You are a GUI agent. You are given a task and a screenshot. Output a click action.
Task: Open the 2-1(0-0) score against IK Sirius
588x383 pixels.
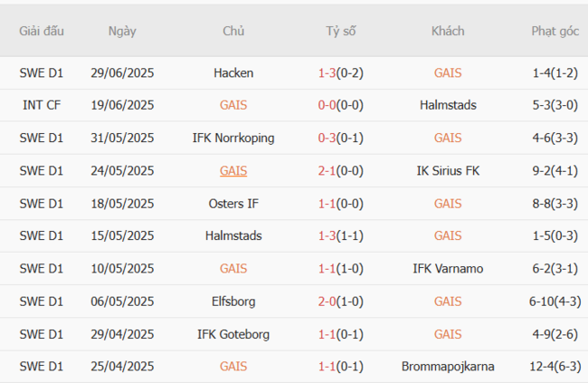pos(340,170)
